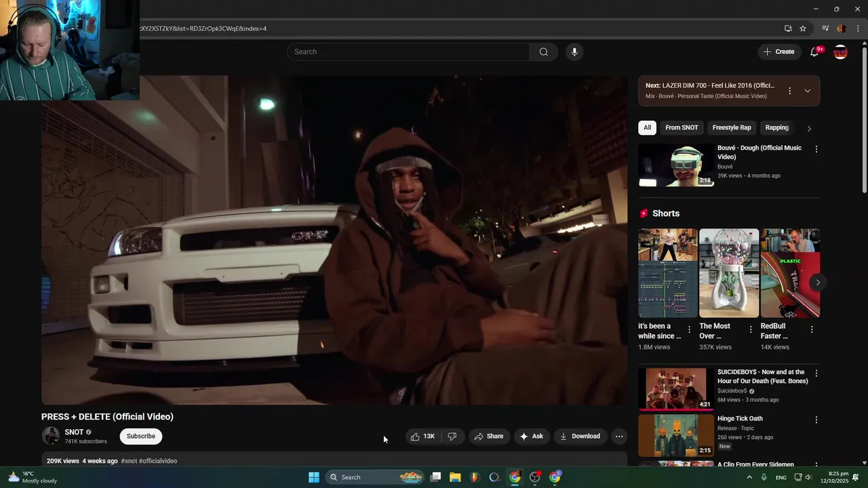Viewport: 868px width, 488px height.
Task: Click the search magnifier button
Action: coord(543,52)
